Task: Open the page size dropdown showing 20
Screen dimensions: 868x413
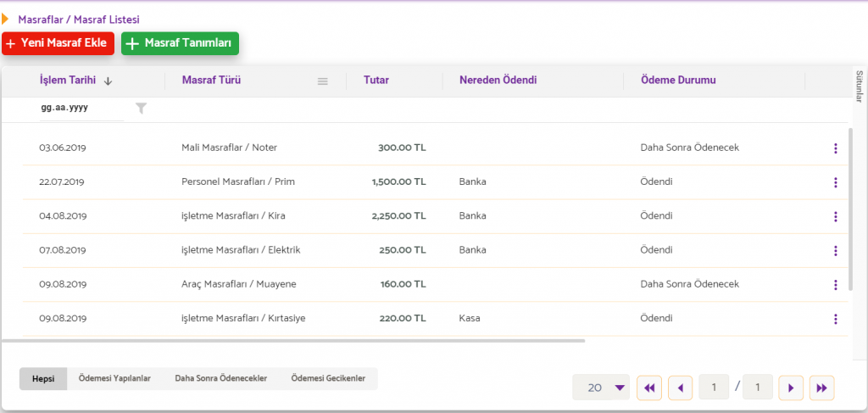Action: (x=601, y=388)
